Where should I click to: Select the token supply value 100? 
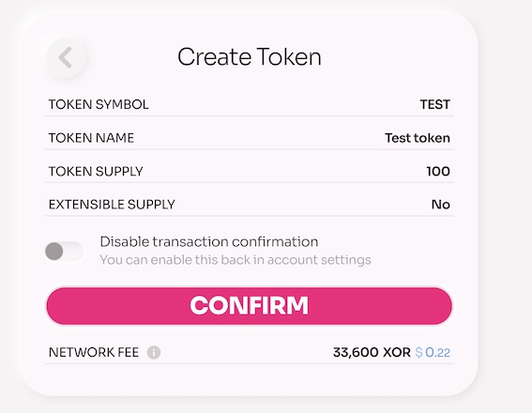(x=438, y=171)
